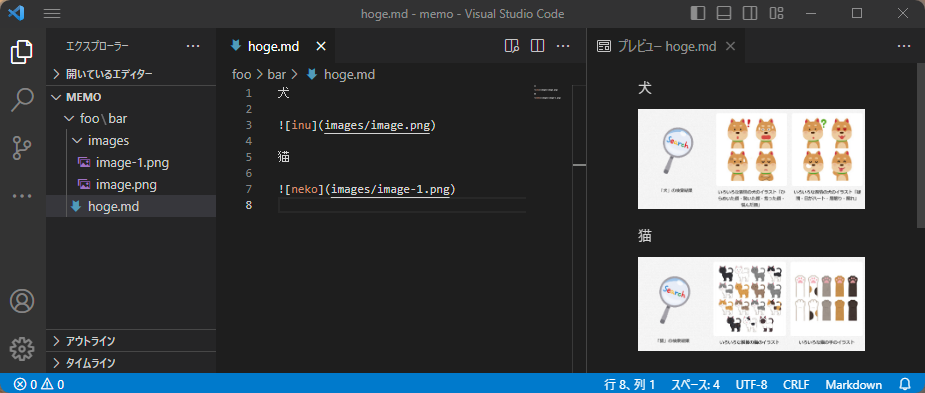Viewport: 925px width, 393px height.
Task: Expand the アウトライン section
Action: coord(131,341)
